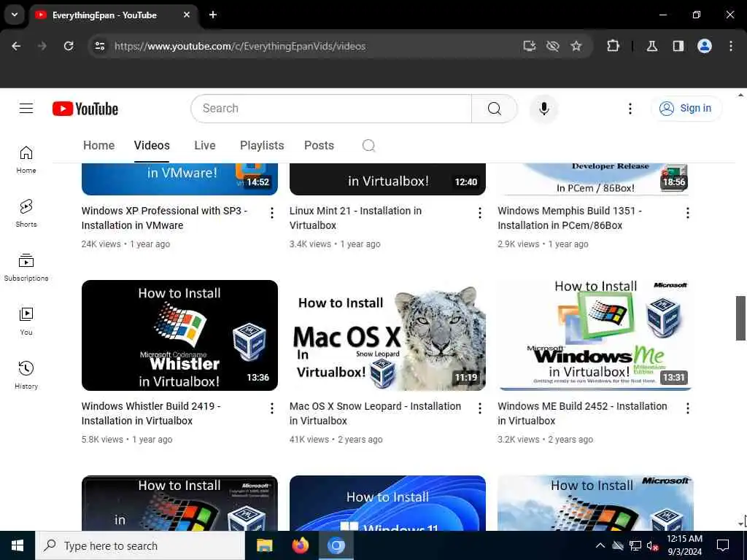This screenshot has height=560, width=747.
Task: Toggle the browser side panel
Action: [x=678, y=46]
